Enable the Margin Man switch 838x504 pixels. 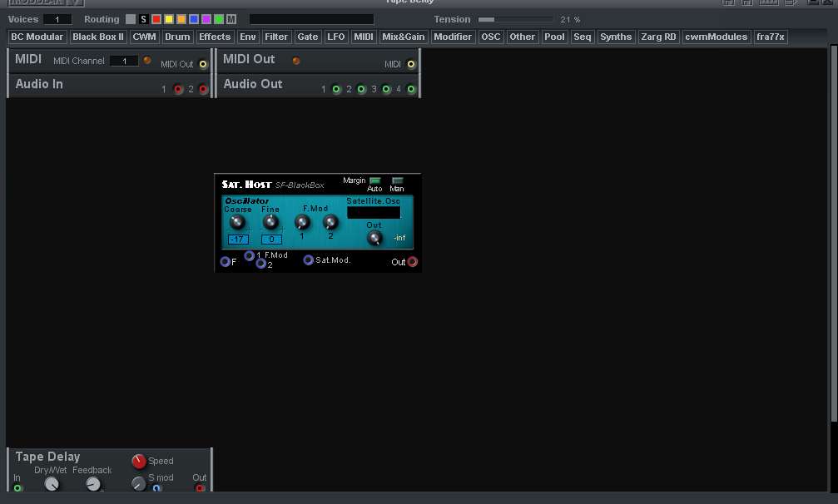click(x=397, y=180)
